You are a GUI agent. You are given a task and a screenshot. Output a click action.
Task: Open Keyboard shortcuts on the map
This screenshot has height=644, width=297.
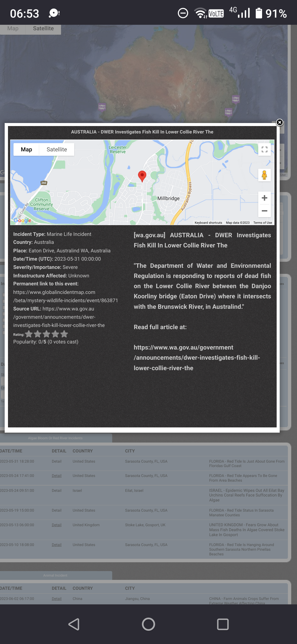click(208, 223)
